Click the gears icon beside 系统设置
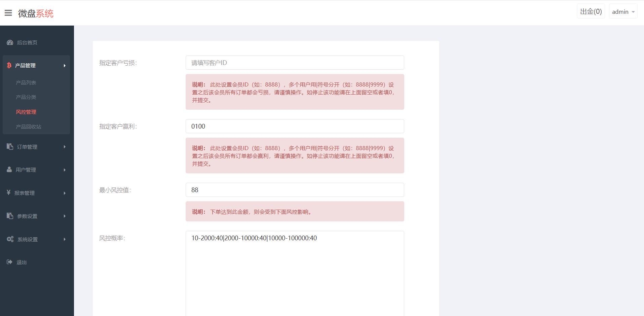 tap(10, 239)
